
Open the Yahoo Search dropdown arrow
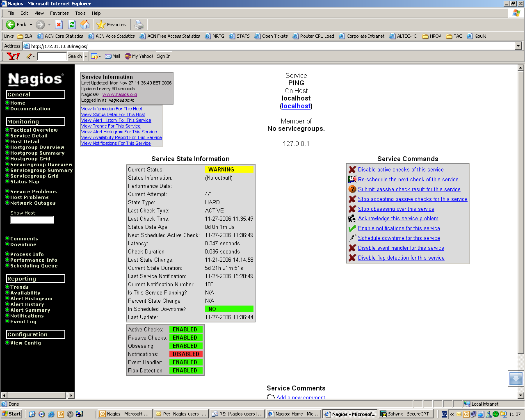pos(86,56)
